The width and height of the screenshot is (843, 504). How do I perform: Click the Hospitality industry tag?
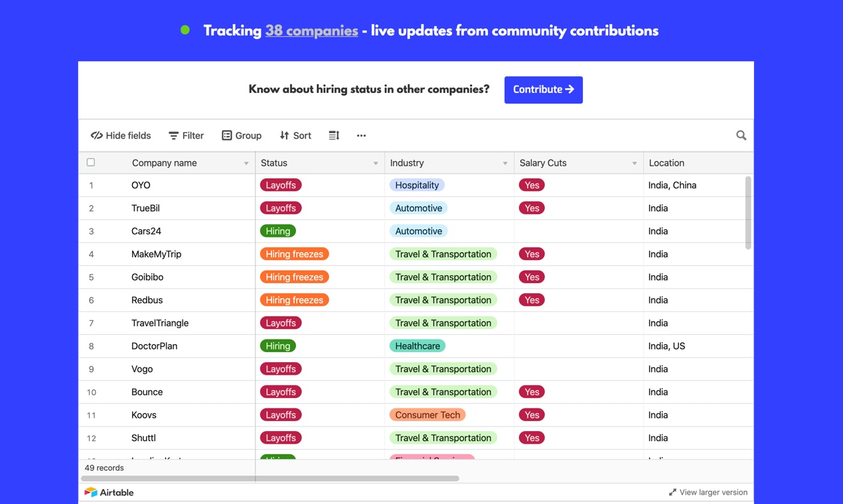(417, 185)
